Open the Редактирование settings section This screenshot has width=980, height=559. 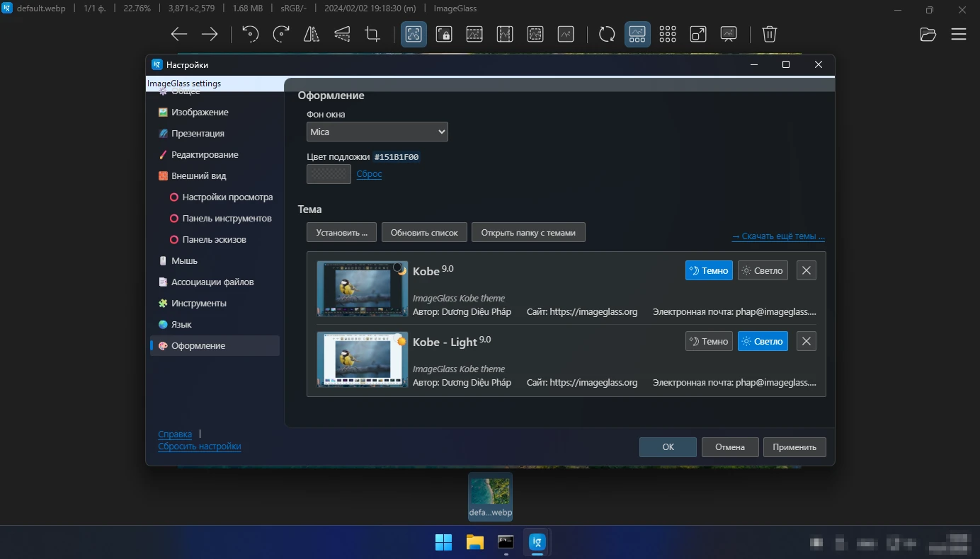point(215,154)
